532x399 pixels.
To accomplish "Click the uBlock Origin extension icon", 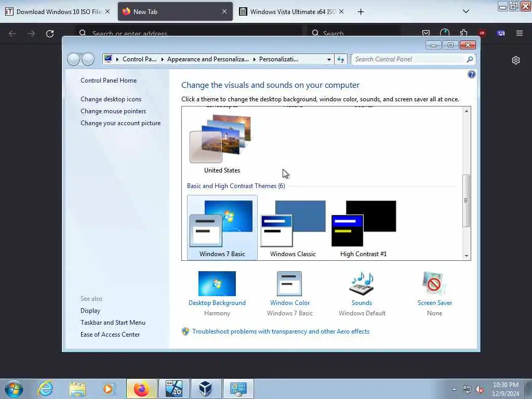I will coord(482,33).
